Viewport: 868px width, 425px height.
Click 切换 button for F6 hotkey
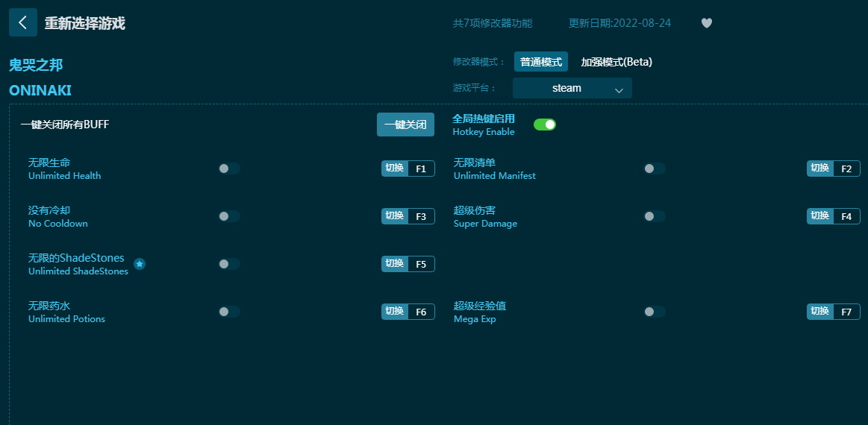click(395, 311)
